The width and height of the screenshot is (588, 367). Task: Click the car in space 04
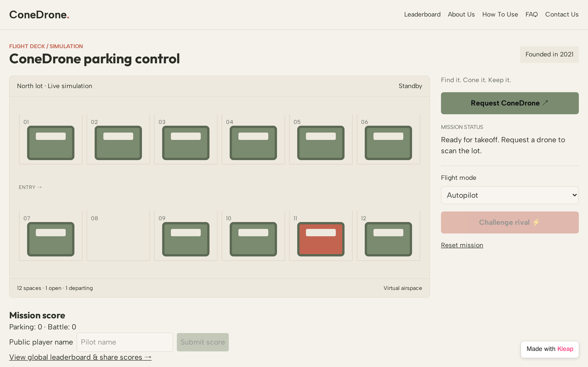click(x=253, y=143)
